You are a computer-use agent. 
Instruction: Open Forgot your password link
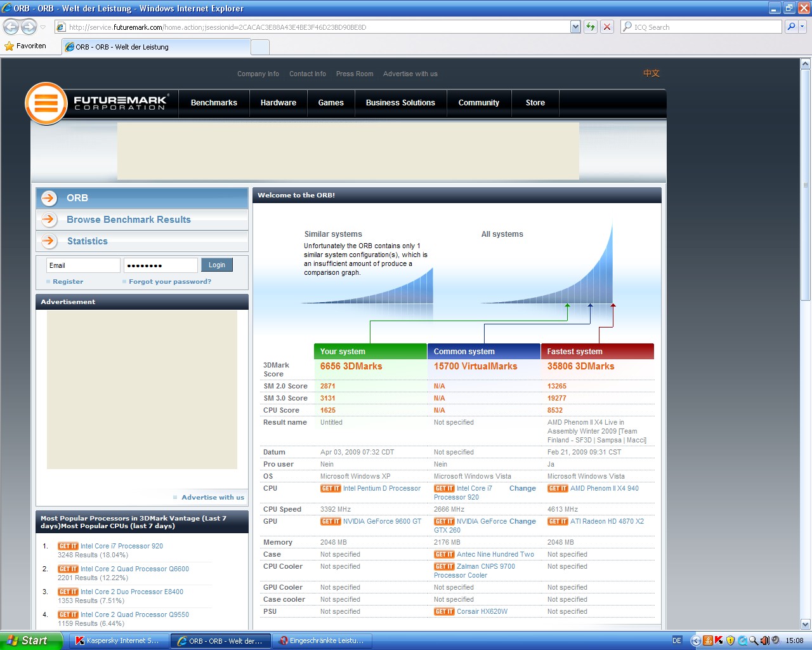tap(170, 282)
